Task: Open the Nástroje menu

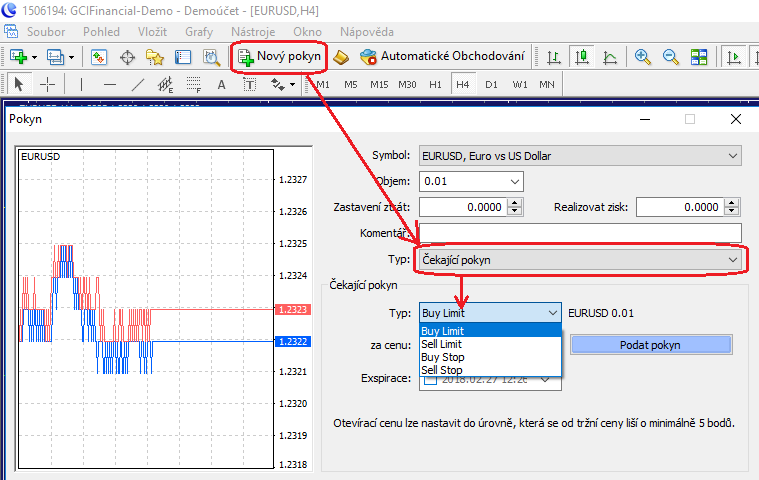Action: coord(253,32)
